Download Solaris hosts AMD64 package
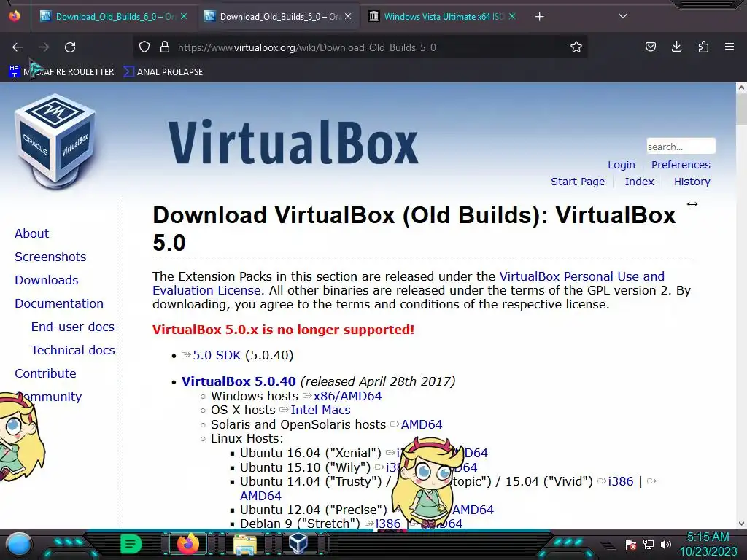Viewport: 747px width, 560px height. tap(422, 425)
